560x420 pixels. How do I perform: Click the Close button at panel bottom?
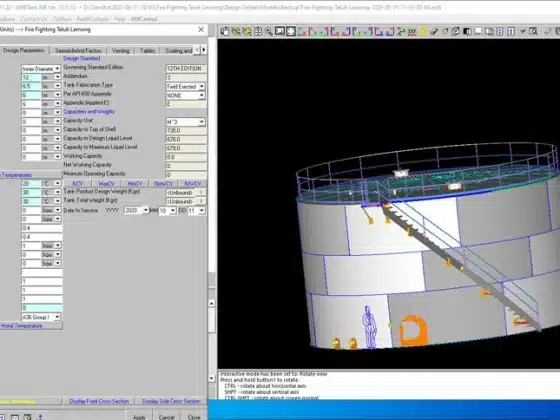point(194,417)
